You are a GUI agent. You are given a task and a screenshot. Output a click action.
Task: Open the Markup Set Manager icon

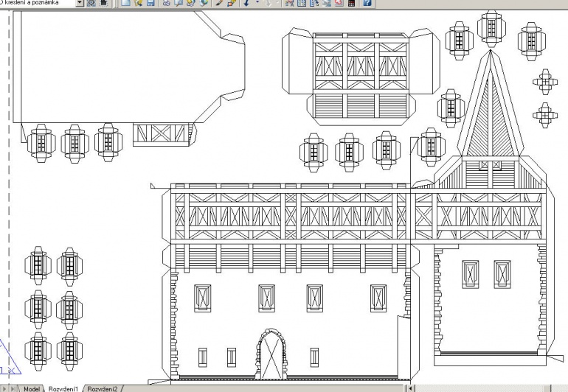pos(339,3)
